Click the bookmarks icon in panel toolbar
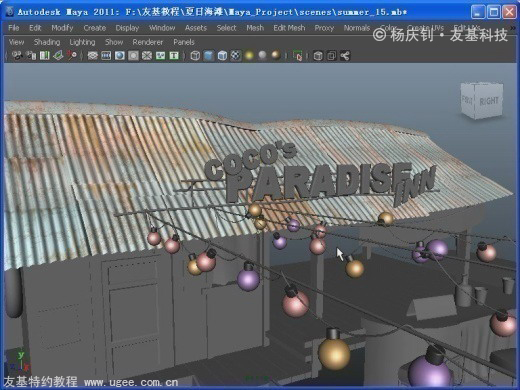Screen dimensions: 520x390 pos(44,55)
